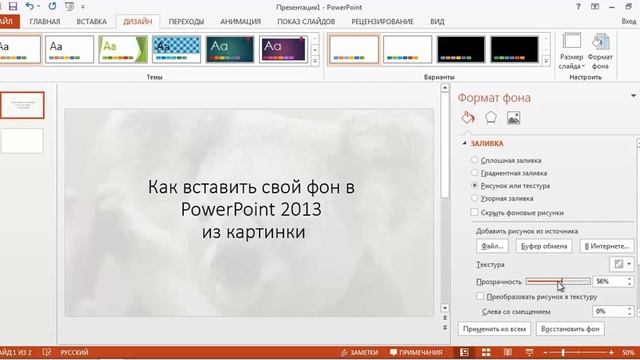
Task: Click ЗАМЕТКИ in status bar
Action: 360,352
